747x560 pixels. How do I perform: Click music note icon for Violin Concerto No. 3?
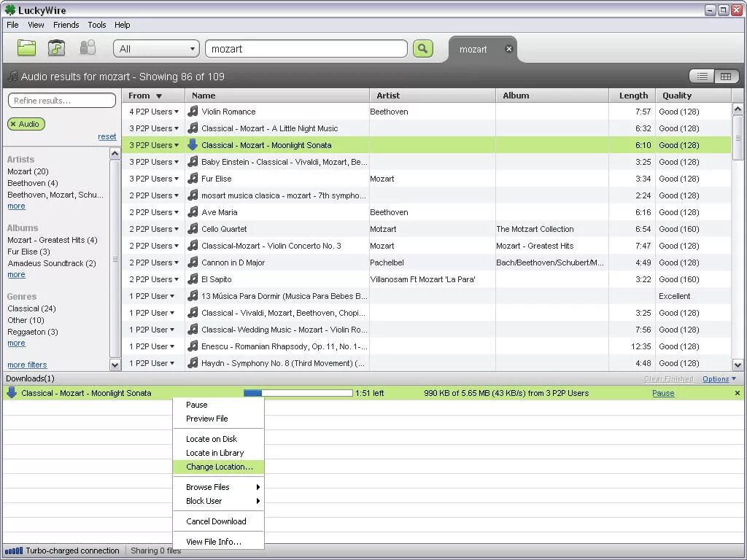[x=193, y=246]
